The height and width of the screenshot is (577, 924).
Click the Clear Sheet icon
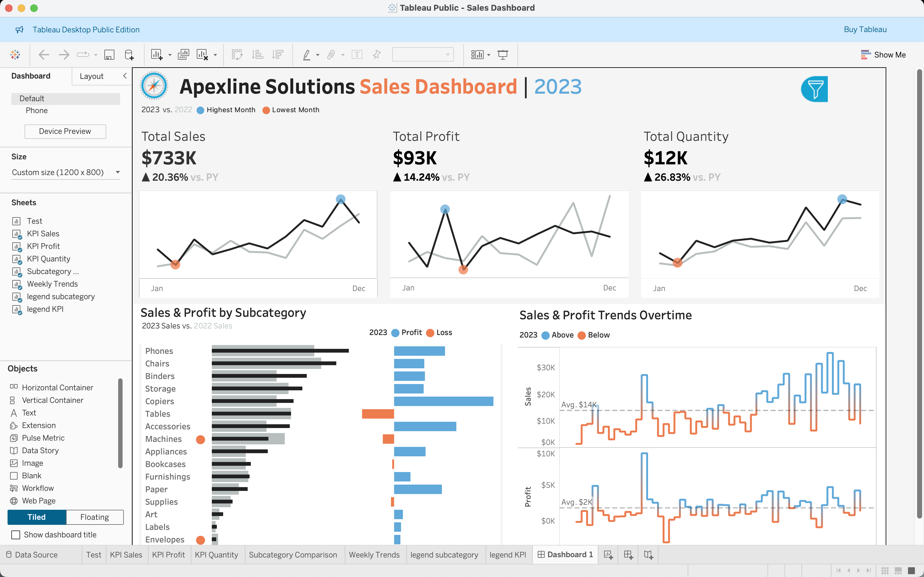[x=202, y=55]
